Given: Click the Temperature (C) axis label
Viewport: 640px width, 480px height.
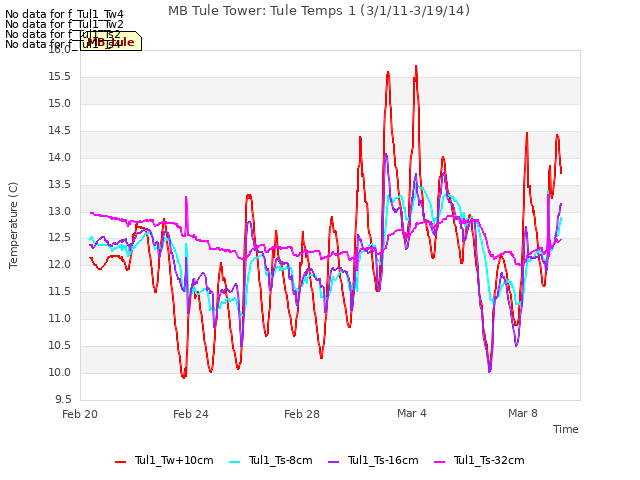Looking at the screenshot, I should [13, 225].
